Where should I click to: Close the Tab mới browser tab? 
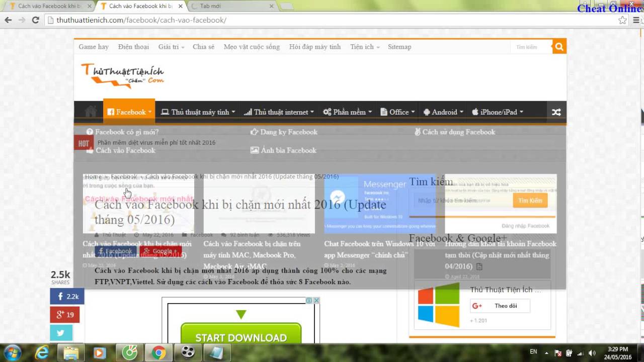(272, 6)
